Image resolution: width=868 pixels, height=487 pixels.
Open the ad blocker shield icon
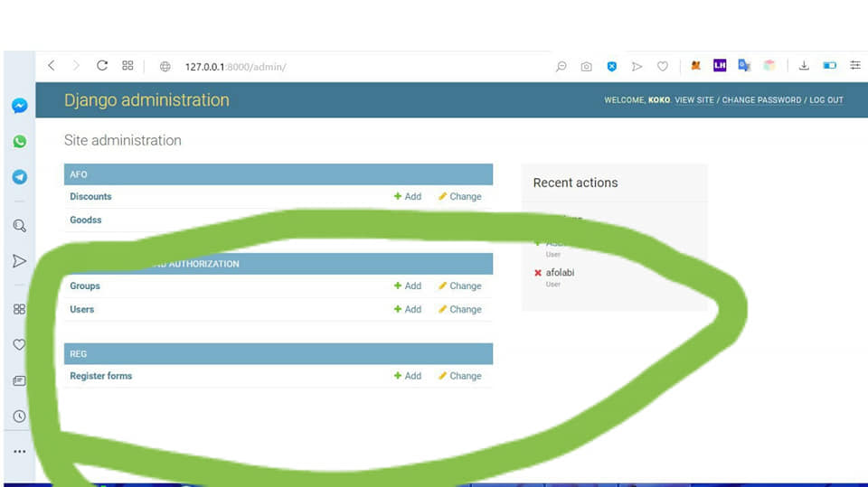(612, 67)
